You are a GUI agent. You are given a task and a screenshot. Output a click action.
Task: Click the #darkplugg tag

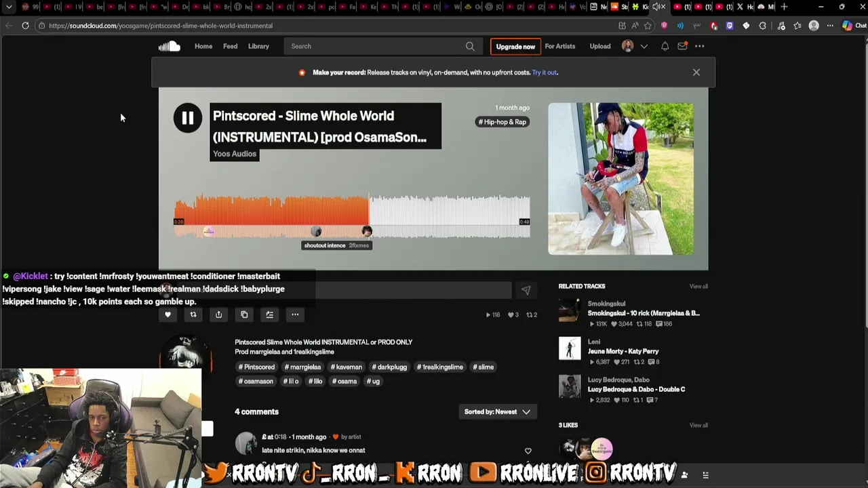tap(389, 367)
